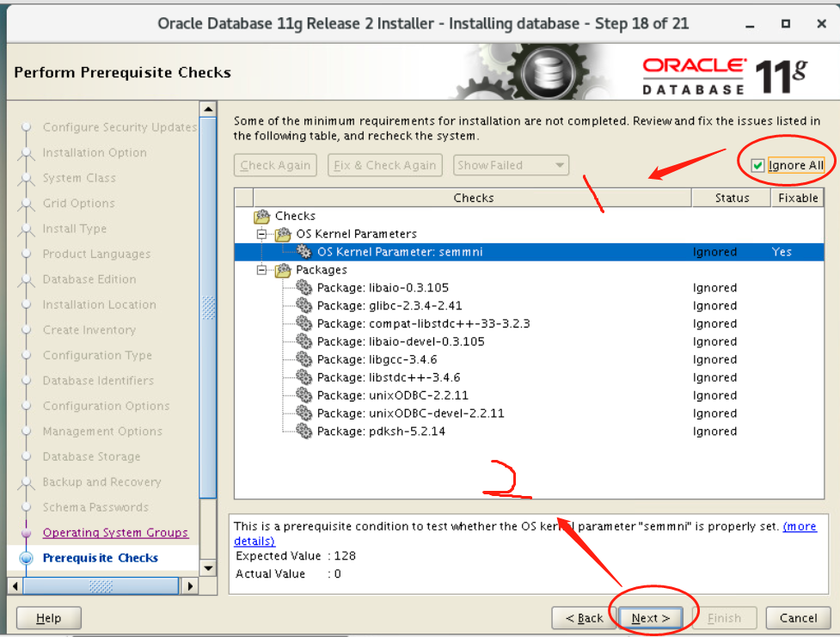Click the OS Kernel Parameters folder icon
The width and height of the screenshot is (840, 637).
pos(283,234)
